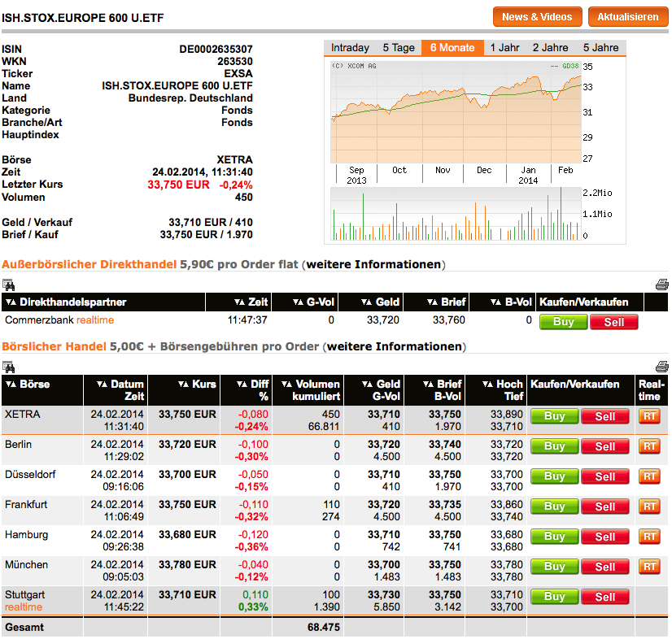The width and height of the screenshot is (672, 639).
Task: Sell on XETRA exchange
Action: click(x=605, y=416)
